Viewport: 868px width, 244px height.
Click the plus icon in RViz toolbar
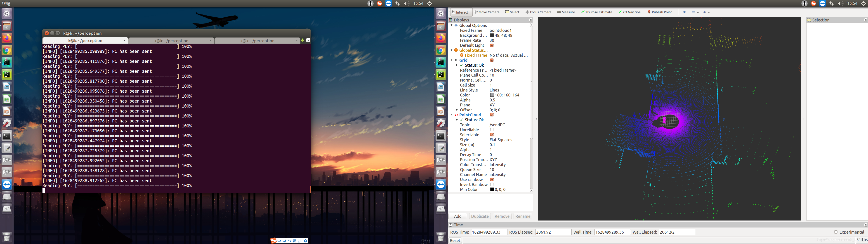click(684, 12)
